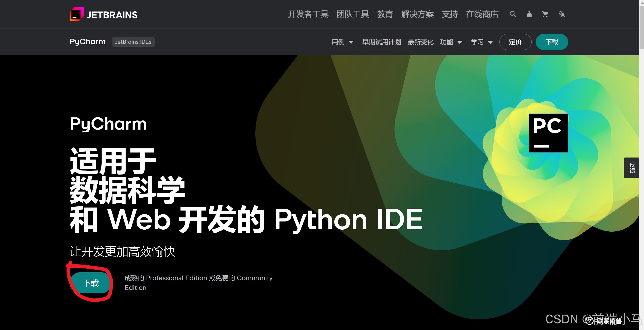
Task: Open the 团队工具 menu
Action: pos(352,14)
